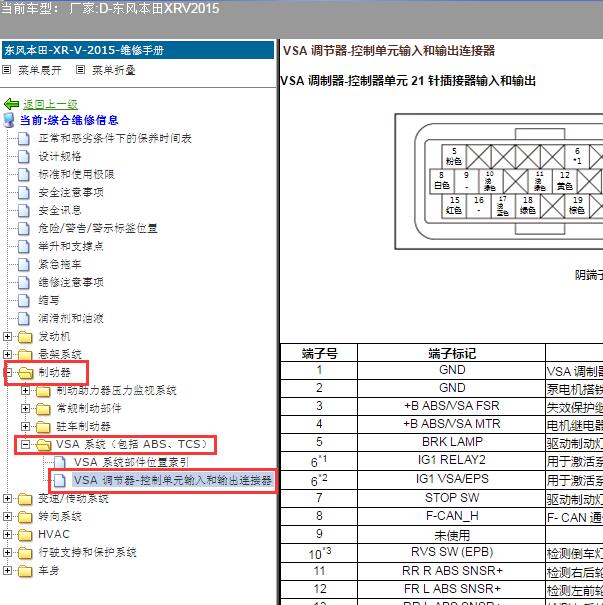Click 端子号 column header

click(319, 353)
